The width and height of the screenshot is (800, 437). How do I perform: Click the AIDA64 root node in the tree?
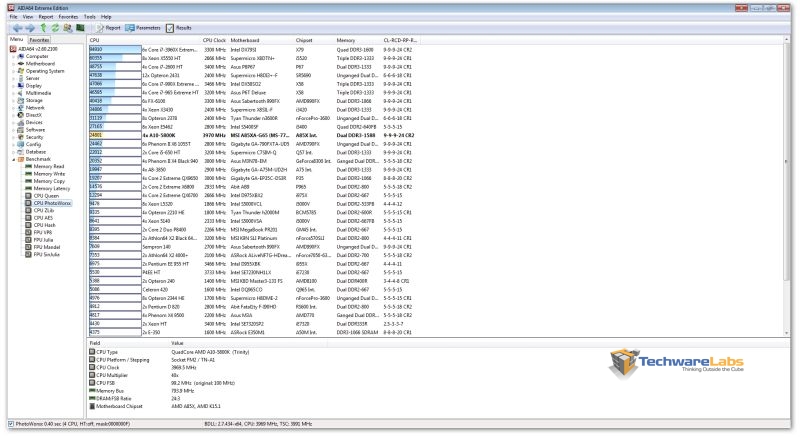click(37, 49)
